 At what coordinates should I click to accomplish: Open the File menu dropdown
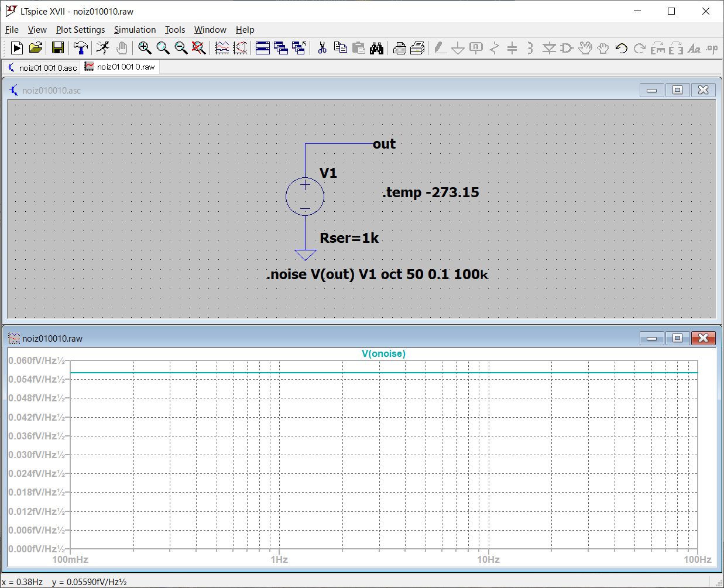[x=12, y=30]
